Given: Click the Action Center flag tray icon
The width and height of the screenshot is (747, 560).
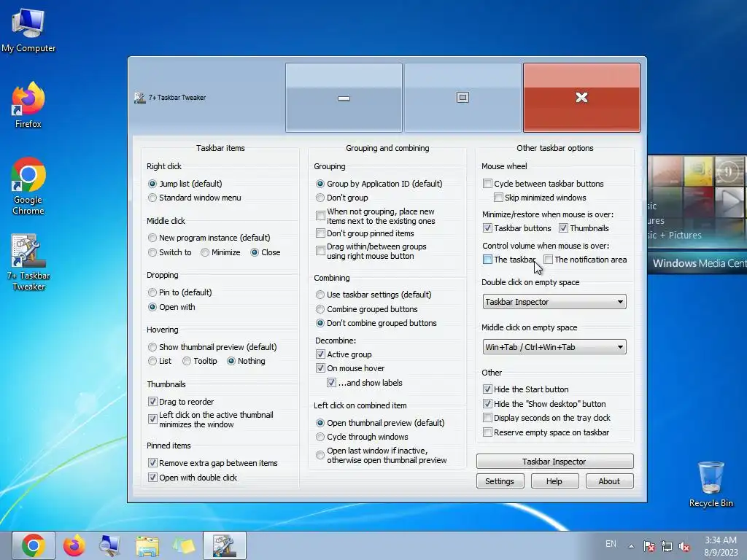Looking at the screenshot, I should point(649,546).
